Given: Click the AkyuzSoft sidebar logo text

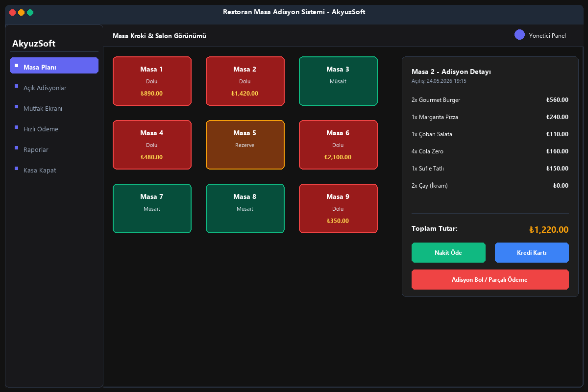Looking at the screenshot, I should pyautogui.click(x=34, y=44).
